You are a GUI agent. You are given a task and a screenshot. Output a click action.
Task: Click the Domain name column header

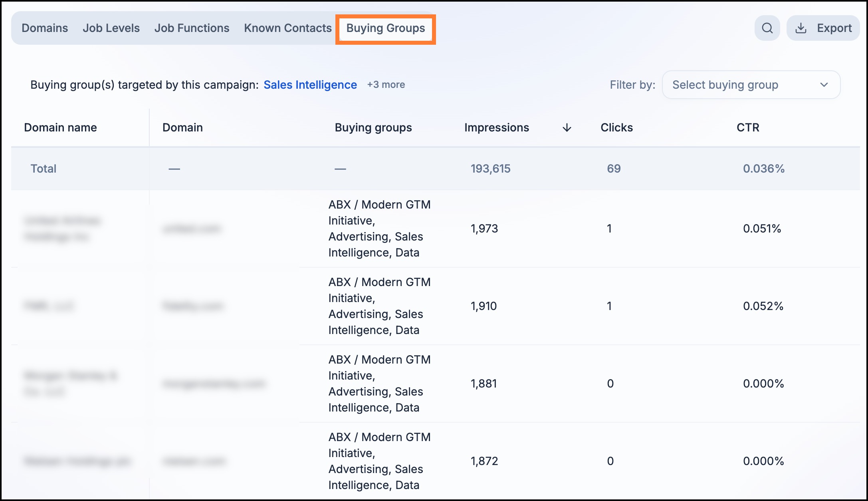pyautogui.click(x=60, y=127)
